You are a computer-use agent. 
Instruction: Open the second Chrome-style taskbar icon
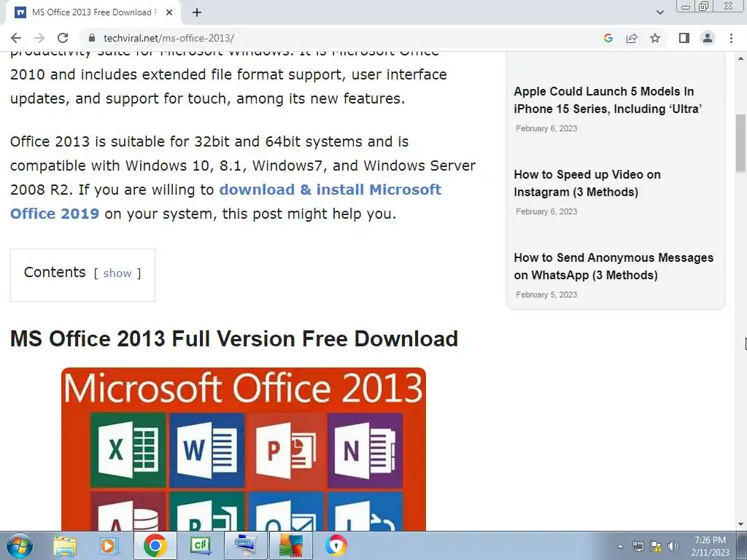pyautogui.click(x=336, y=545)
